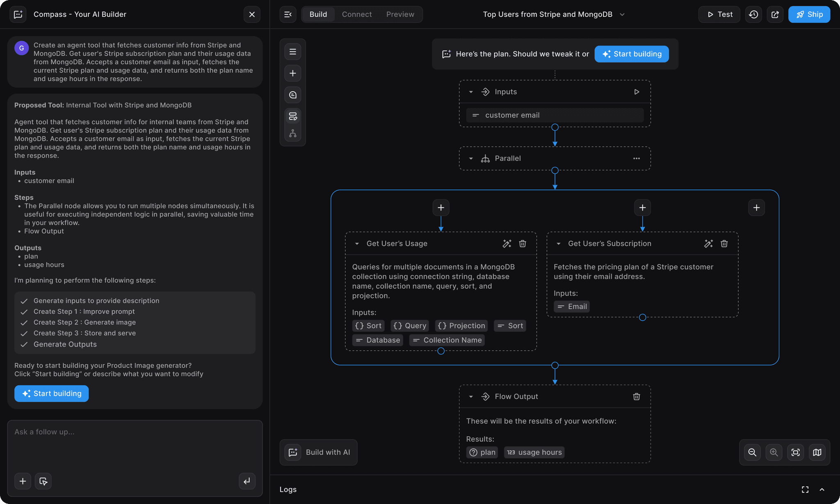Click the comment bubble icon in the canvas toolbar
The image size is (840, 504).
coord(293,95)
